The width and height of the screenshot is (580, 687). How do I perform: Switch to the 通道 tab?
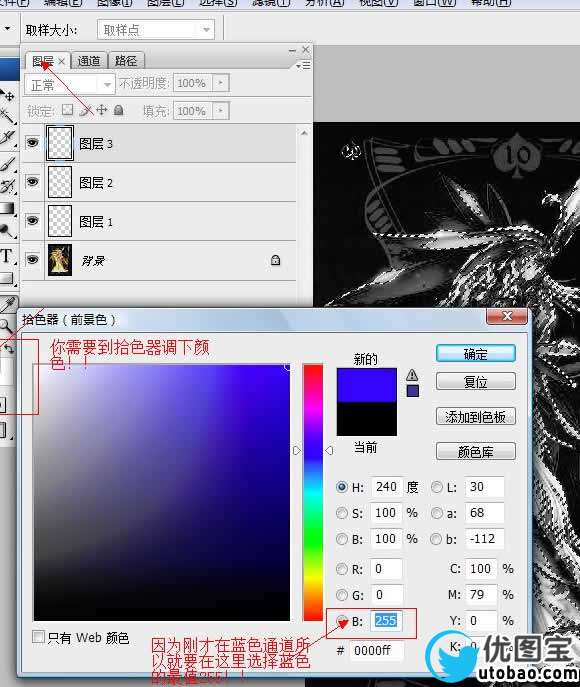(x=89, y=61)
